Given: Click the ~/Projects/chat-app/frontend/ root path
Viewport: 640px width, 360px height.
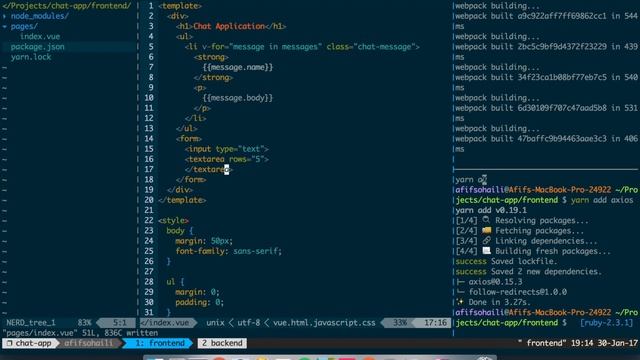Looking at the screenshot, I should click(x=67, y=6).
